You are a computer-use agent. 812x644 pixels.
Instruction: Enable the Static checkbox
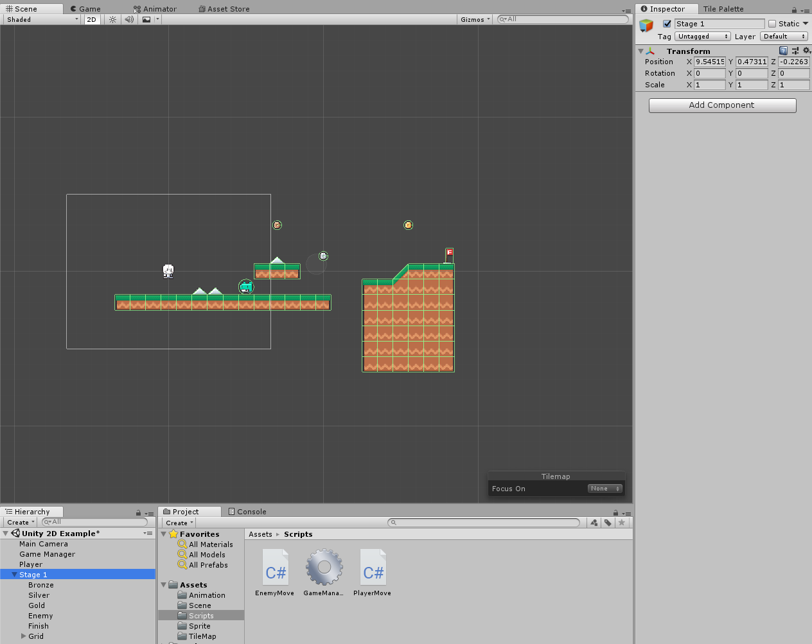click(x=772, y=24)
